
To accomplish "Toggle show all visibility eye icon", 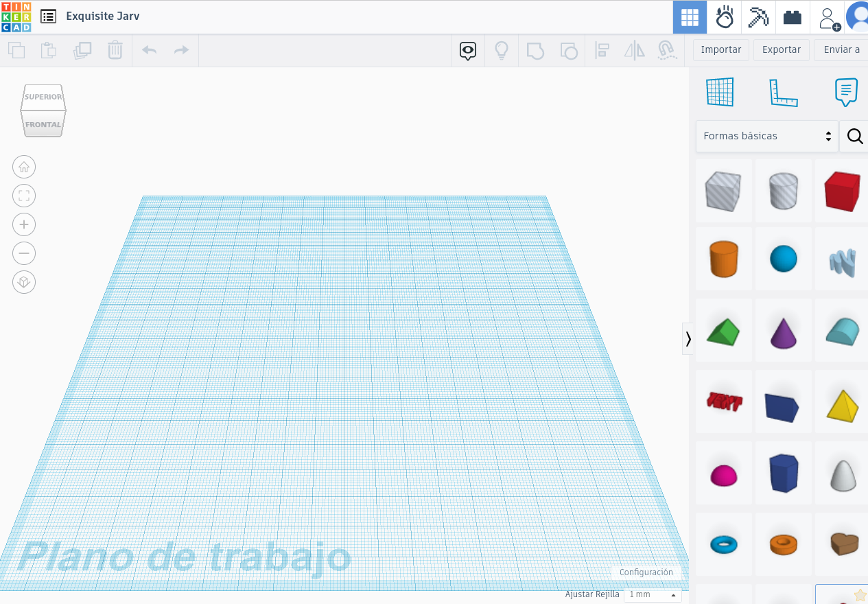I will tap(468, 50).
